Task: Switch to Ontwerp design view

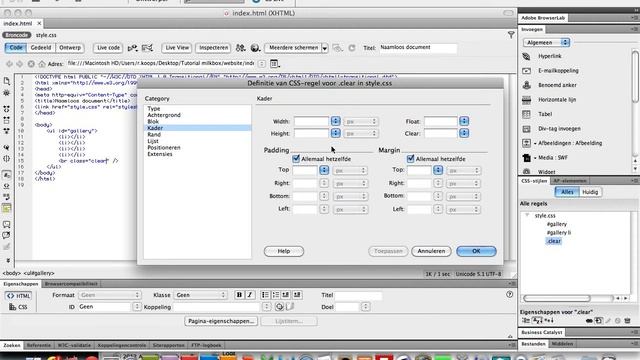Action: pyautogui.click(x=70, y=48)
